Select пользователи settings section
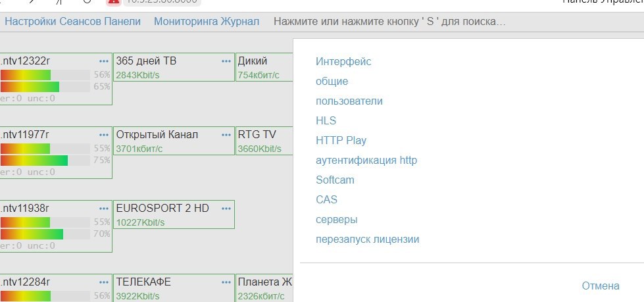 click(x=349, y=101)
